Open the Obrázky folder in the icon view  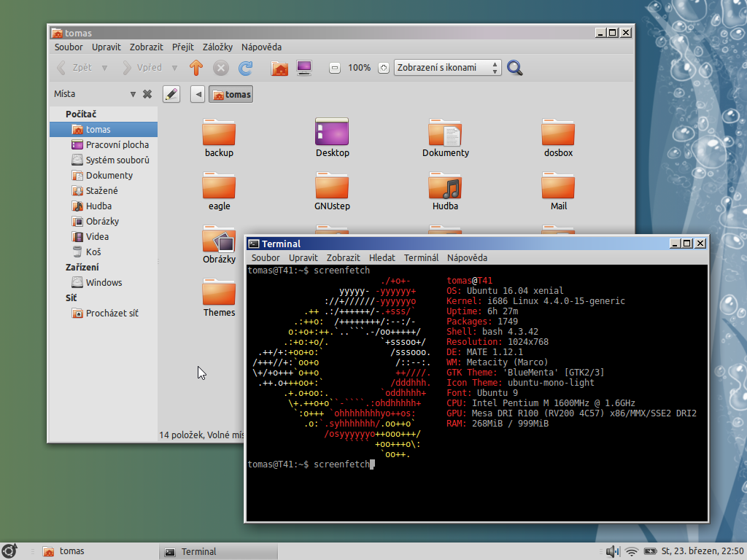pos(219,245)
